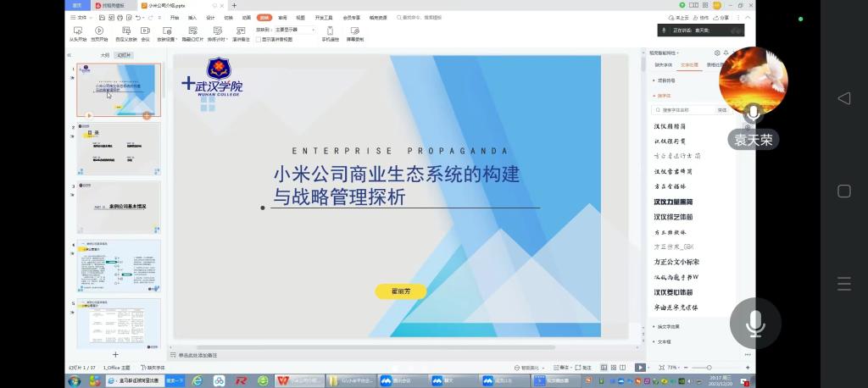Start slideshow from current slide (当页开始)
The height and width of the screenshot is (388, 868).
(x=99, y=31)
